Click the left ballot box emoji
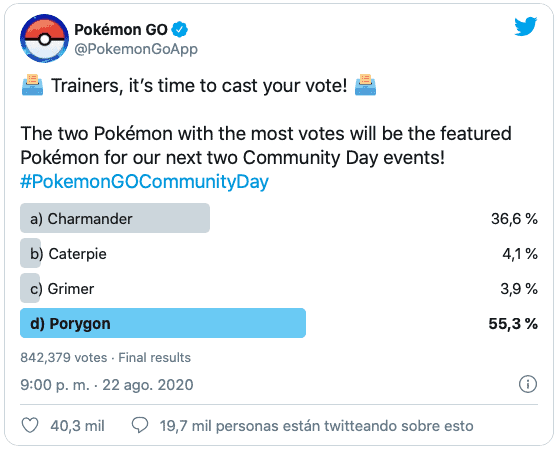The height and width of the screenshot is (451, 558). (x=32, y=85)
